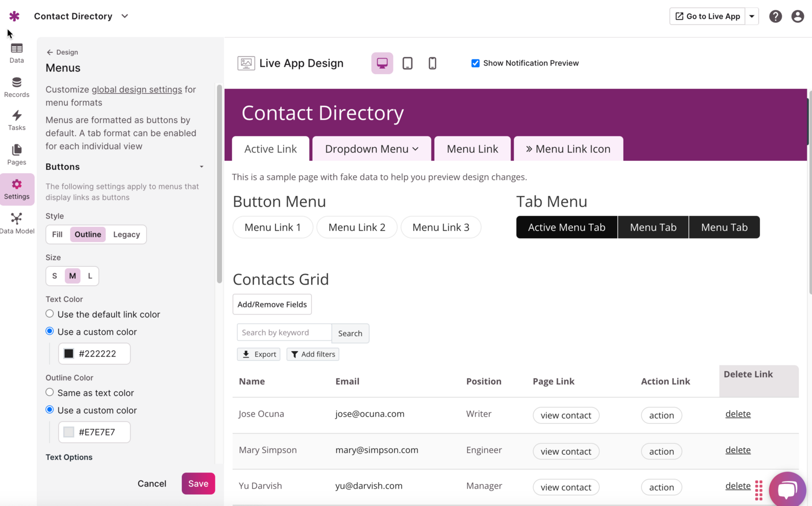The image size is (812, 506).
Task: Open the user account profile icon
Action: (797, 16)
